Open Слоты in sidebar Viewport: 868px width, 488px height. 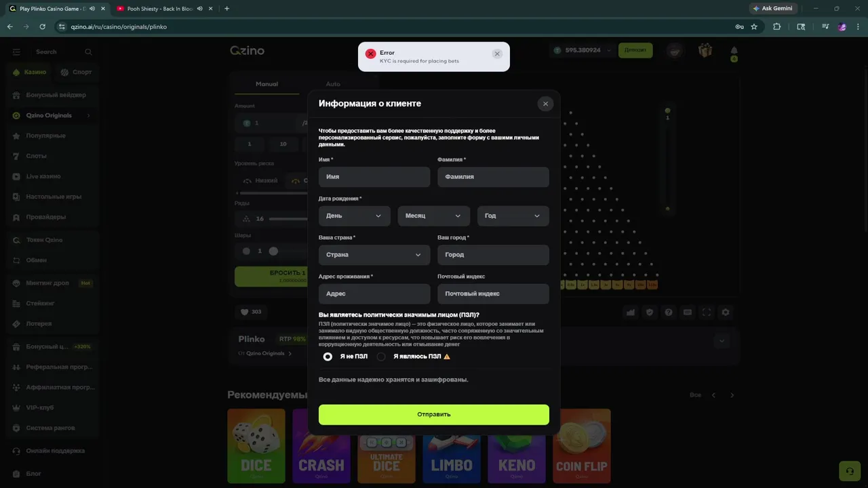52,156
